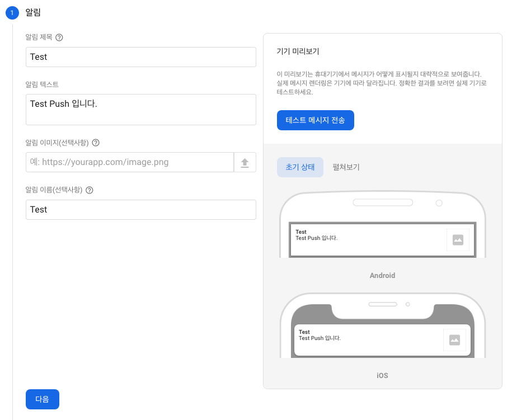The height and width of the screenshot is (420, 512).
Task: Click help icon next to 알림 이름(선택사항)
Action: [x=90, y=190]
